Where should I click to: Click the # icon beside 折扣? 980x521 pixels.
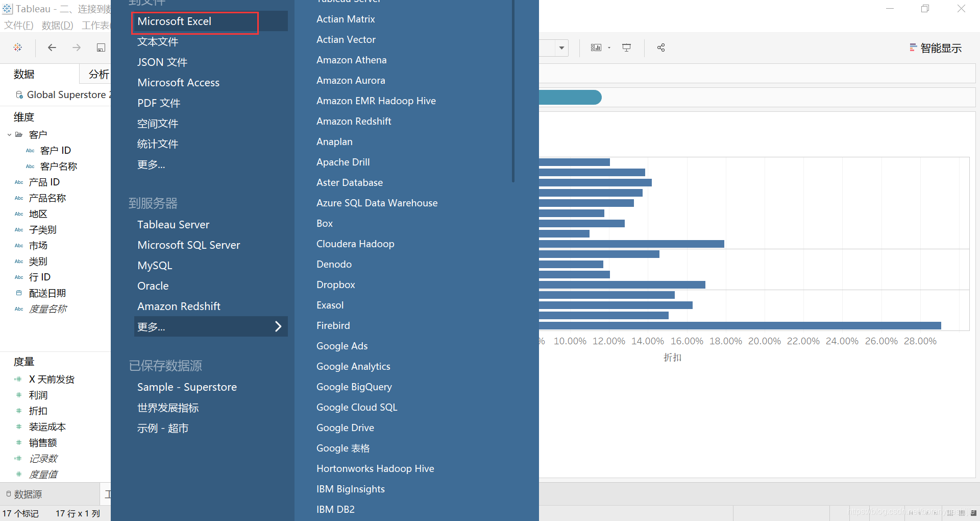(19, 411)
